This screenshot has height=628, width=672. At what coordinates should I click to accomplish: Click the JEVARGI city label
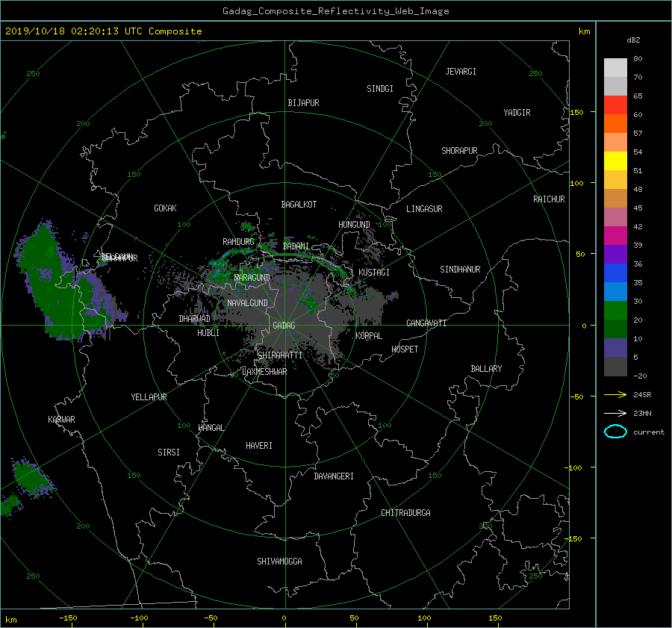point(461,72)
